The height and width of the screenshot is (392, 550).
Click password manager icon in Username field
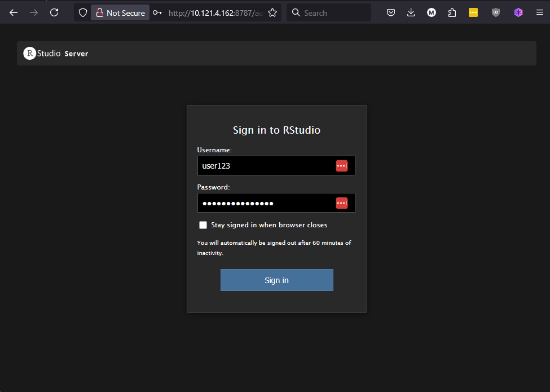[x=342, y=166]
